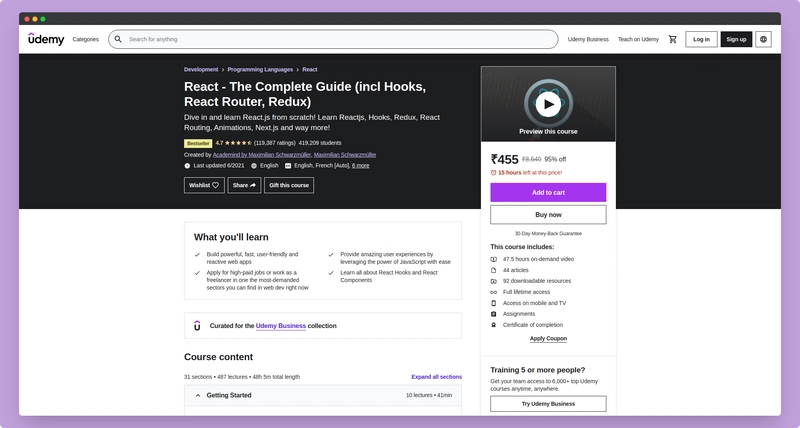Image resolution: width=800 pixels, height=428 pixels.
Task: Click Share button with arrow icon
Action: 244,185
